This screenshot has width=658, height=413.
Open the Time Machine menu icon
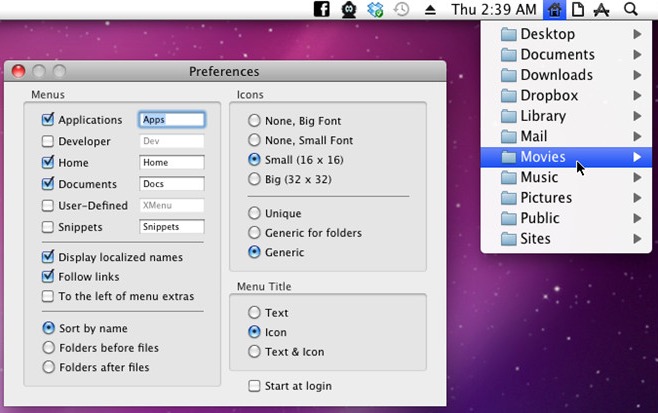[x=402, y=9]
